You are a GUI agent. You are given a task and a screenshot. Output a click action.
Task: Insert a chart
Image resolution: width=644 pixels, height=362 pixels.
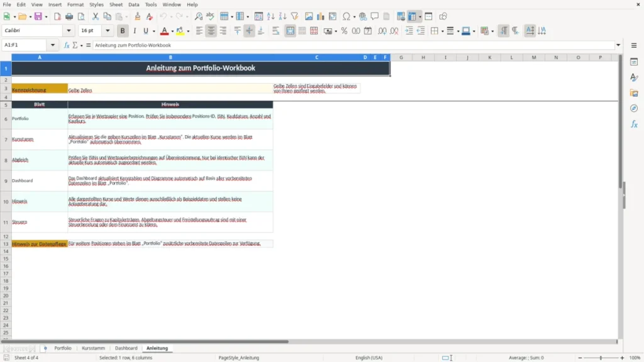coord(320,16)
